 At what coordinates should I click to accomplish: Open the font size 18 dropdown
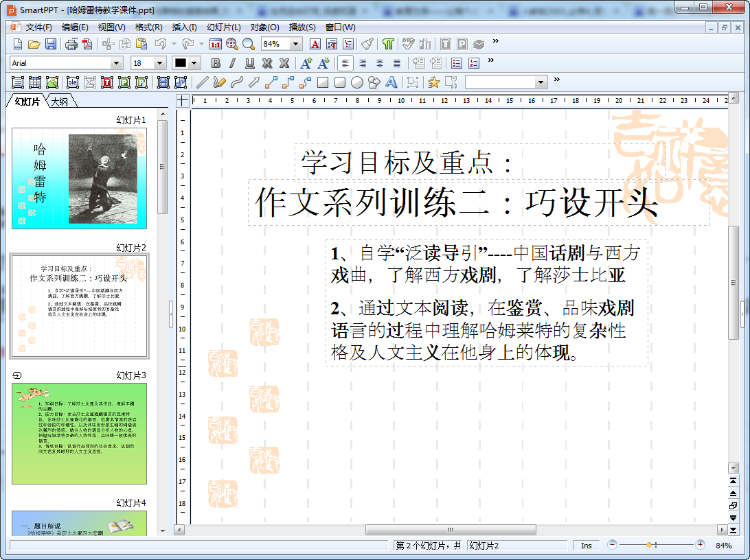click(160, 63)
